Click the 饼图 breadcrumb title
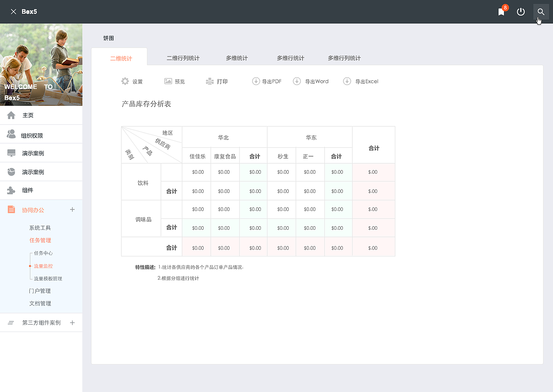Screen dimensions: 553x392 [108, 38]
